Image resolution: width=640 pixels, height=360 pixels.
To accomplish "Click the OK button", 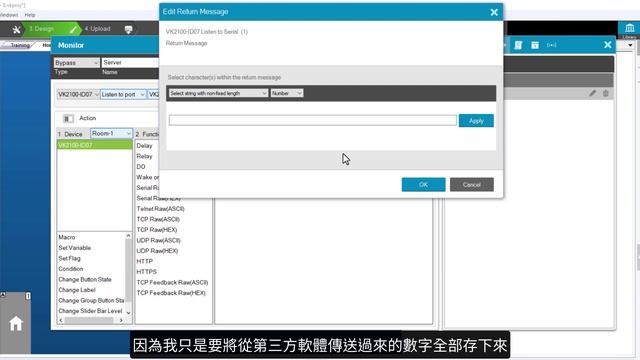I will coord(423,184).
